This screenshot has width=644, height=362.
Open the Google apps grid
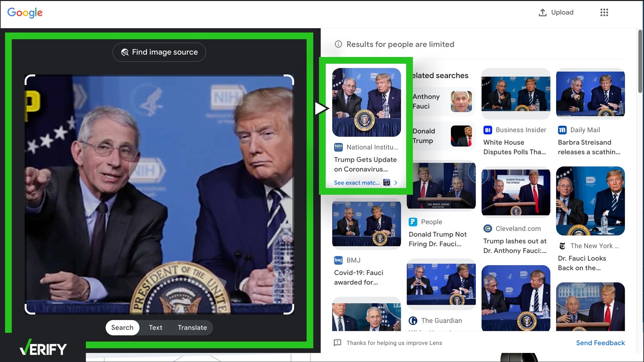[604, 12]
